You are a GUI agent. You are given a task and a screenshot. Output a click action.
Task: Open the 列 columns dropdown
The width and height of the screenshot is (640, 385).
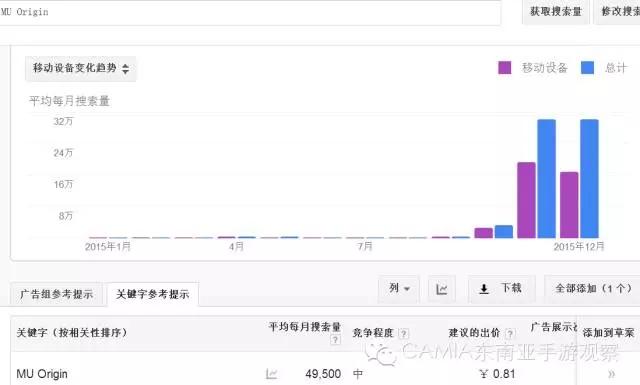[399, 289]
